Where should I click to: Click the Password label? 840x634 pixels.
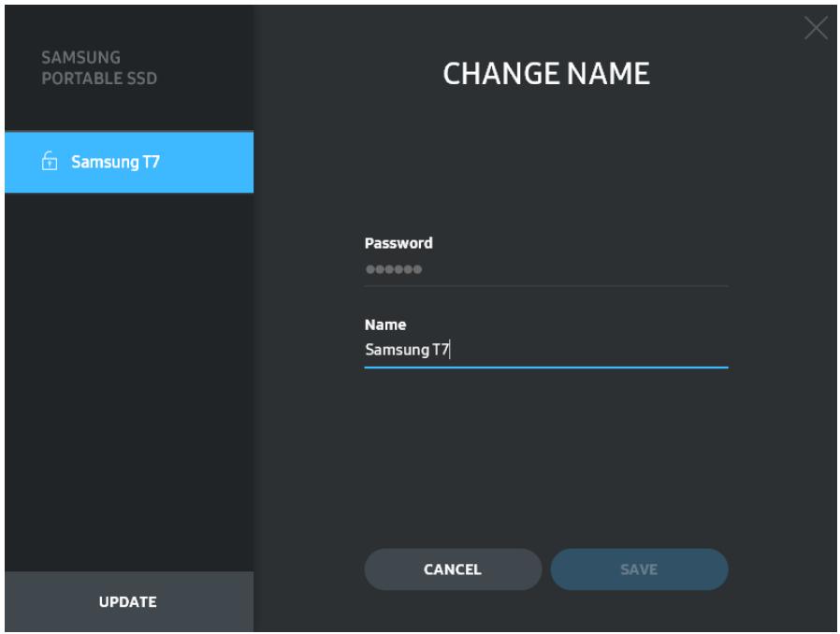398,243
